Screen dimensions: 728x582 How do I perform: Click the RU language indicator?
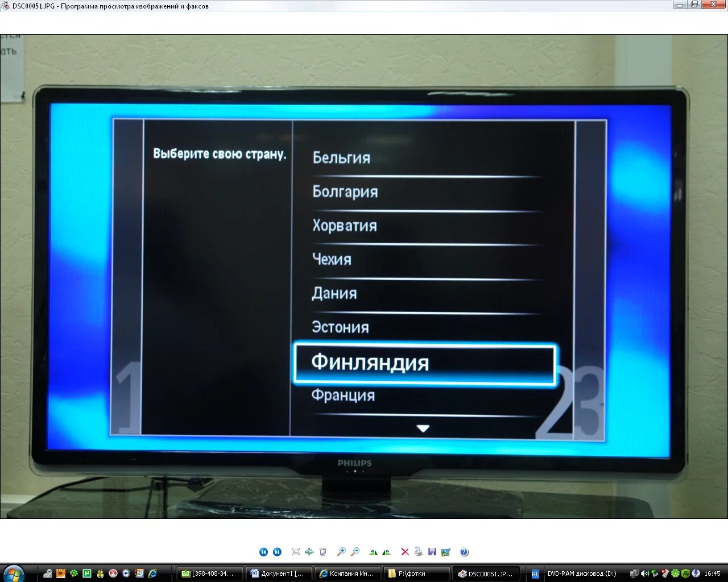[535, 574]
